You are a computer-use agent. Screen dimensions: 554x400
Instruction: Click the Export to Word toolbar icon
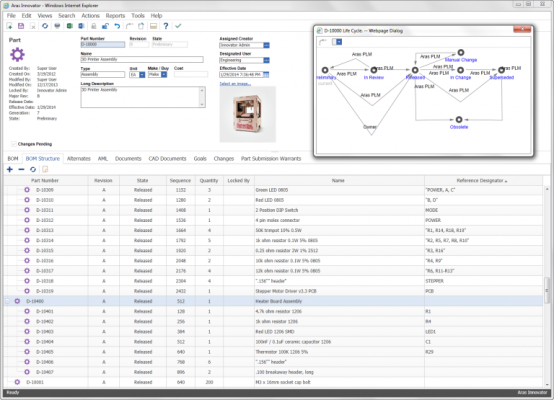[x=81, y=26]
